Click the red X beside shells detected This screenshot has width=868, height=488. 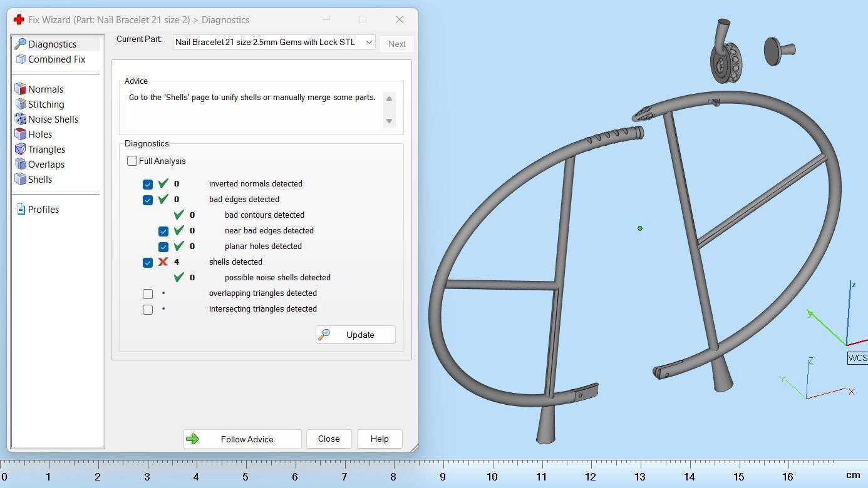click(x=163, y=262)
